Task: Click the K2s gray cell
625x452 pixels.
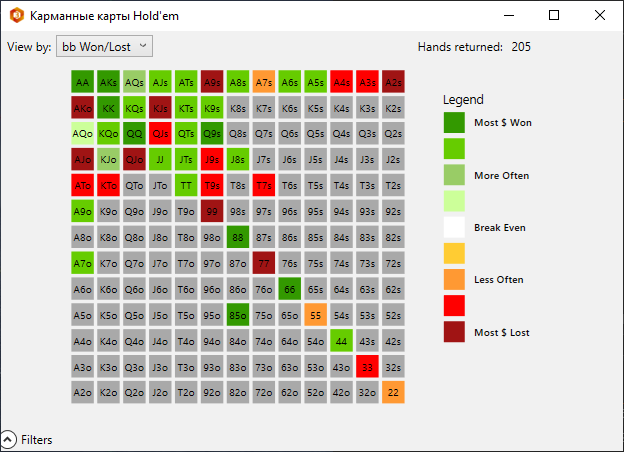Action: [393, 108]
